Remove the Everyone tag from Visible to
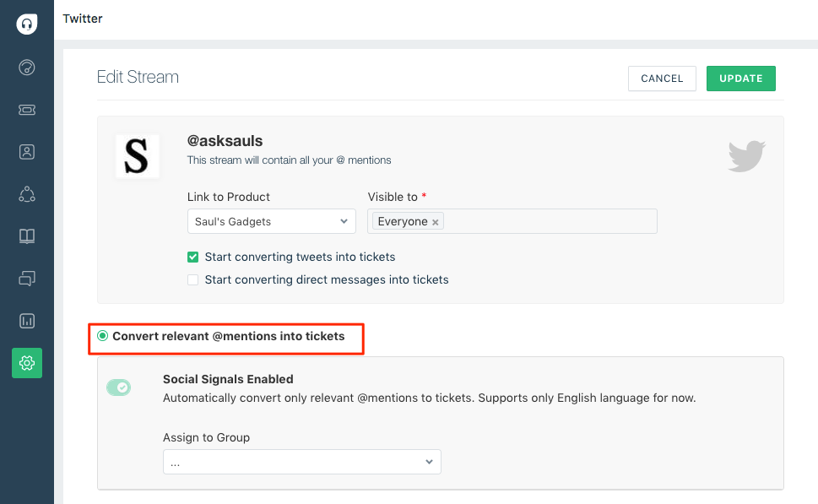This screenshot has height=504, width=818. [435, 222]
